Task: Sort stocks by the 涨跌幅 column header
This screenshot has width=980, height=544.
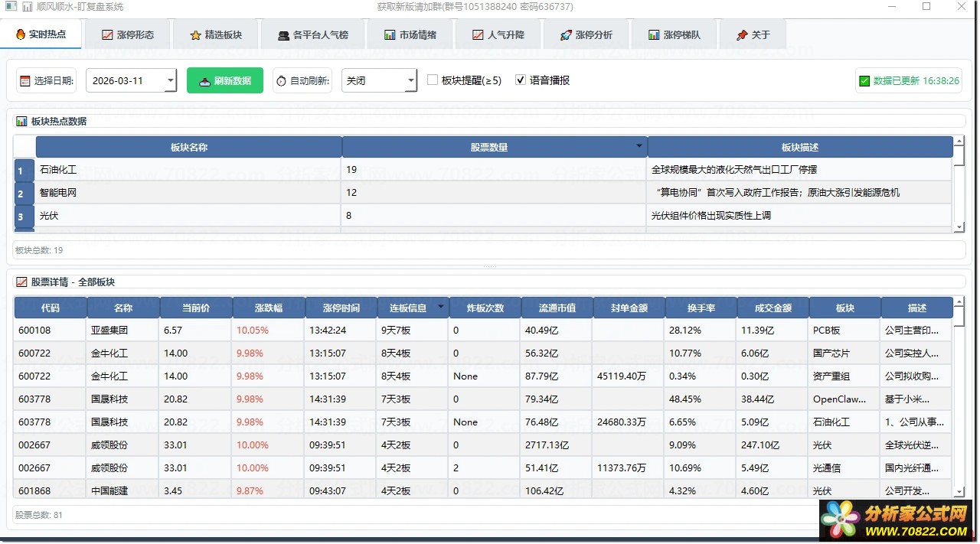Action: [x=269, y=308]
